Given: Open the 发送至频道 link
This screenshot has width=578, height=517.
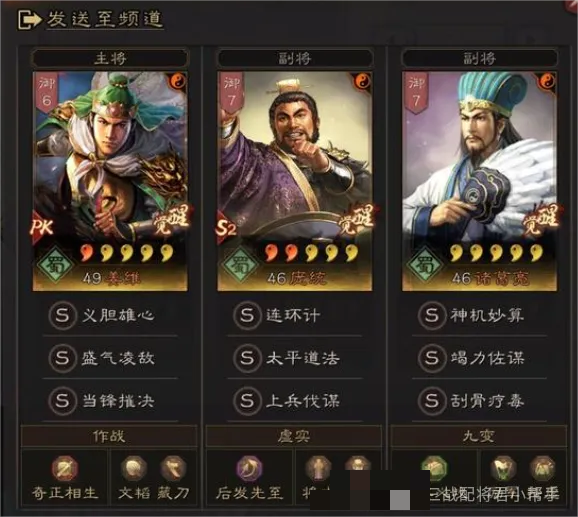Looking at the screenshot, I should [x=105, y=19].
